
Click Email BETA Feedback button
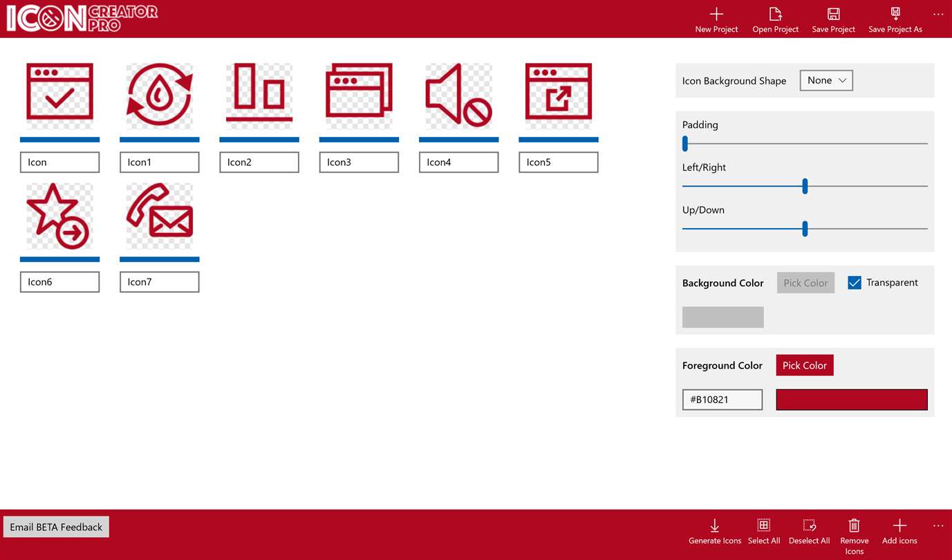(56, 527)
